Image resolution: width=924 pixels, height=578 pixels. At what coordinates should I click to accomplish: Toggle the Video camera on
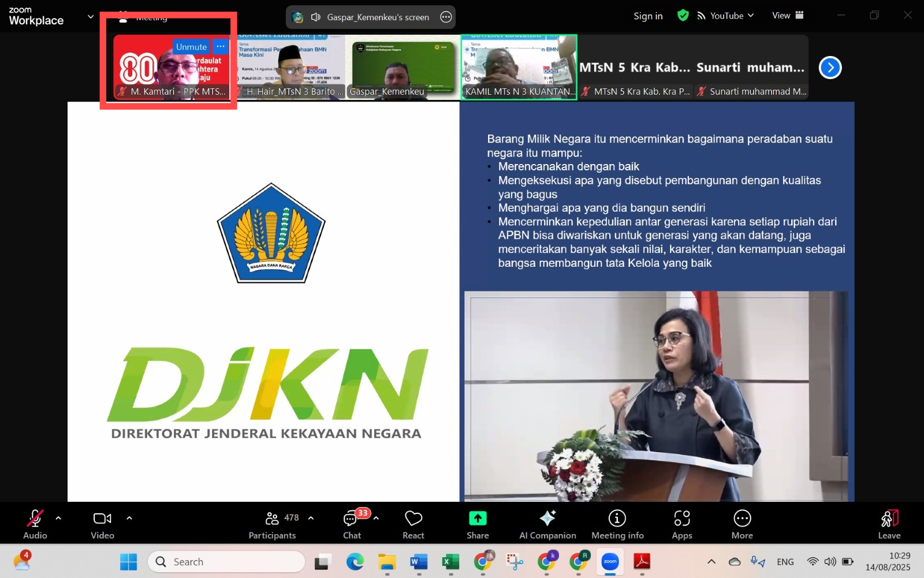(102, 524)
